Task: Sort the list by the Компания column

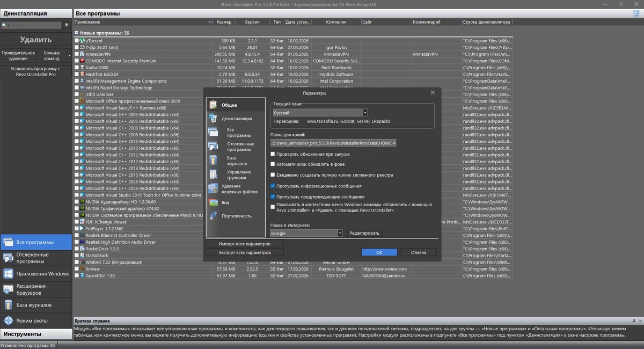Action: [x=336, y=22]
